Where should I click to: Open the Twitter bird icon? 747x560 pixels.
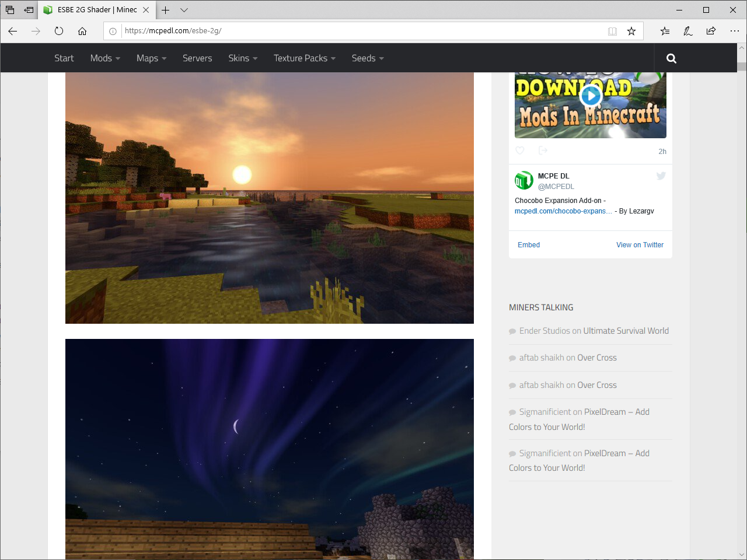coord(661,176)
